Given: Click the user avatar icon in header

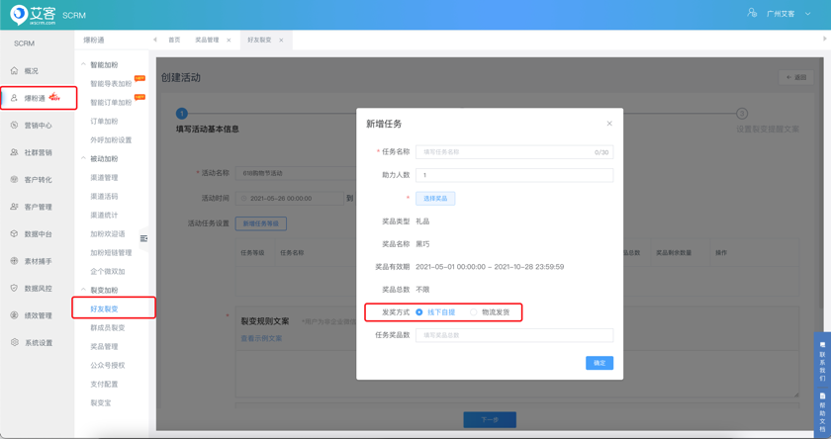Looking at the screenshot, I should (x=754, y=15).
